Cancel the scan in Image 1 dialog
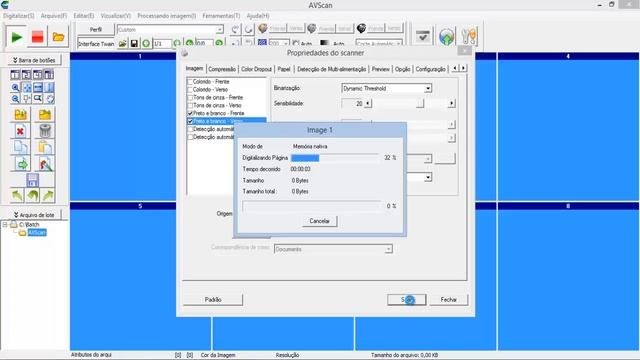640x360 pixels. 319,221
